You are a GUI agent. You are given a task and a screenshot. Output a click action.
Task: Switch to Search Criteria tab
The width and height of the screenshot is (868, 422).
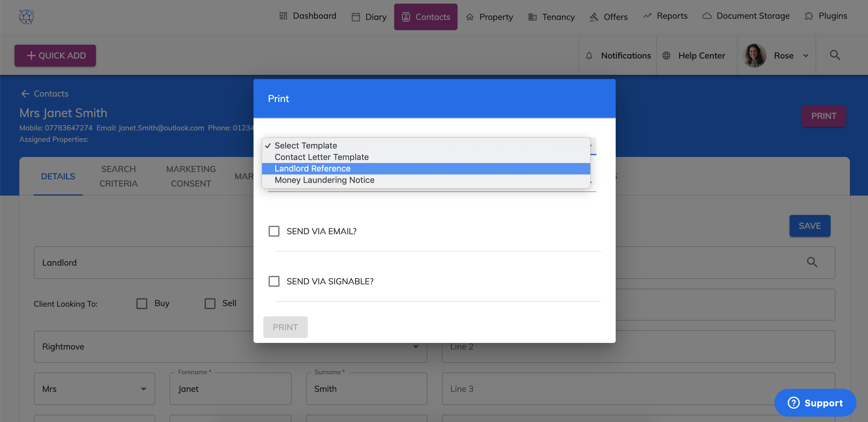pos(119,176)
